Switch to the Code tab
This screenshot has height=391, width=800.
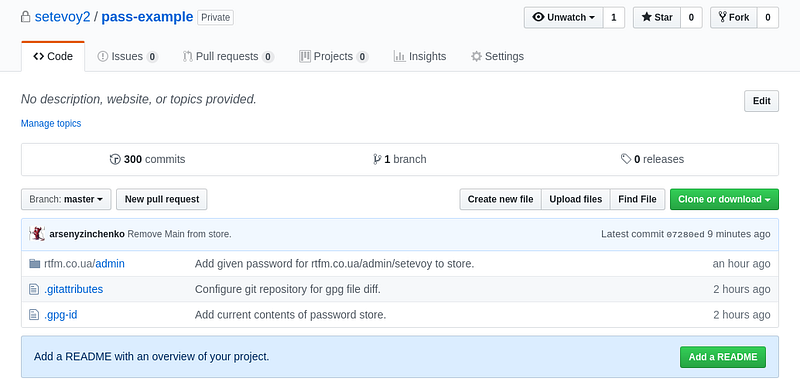click(x=53, y=56)
